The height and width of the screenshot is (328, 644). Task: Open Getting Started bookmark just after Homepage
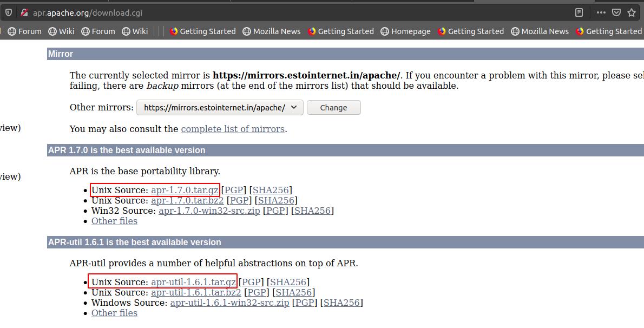(x=471, y=31)
